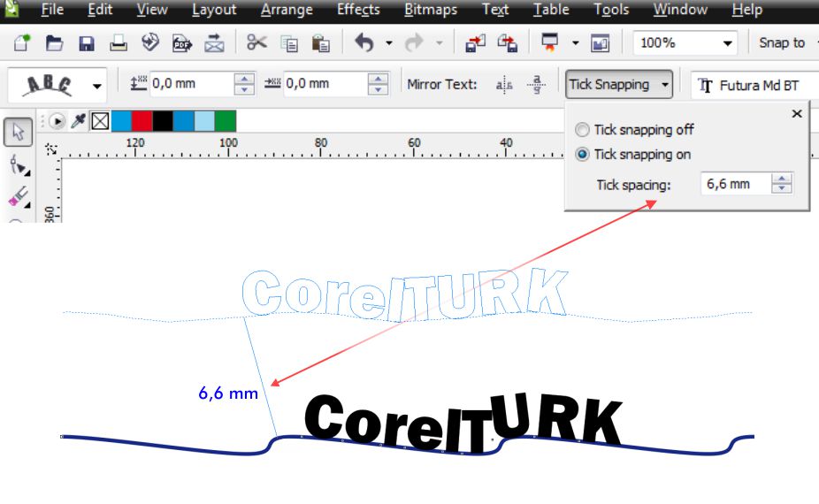The height and width of the screenshot is (504, 819).
Task: Save the document using the floppy disk icon
Action: pyautogui.click(x=86, y=42)
